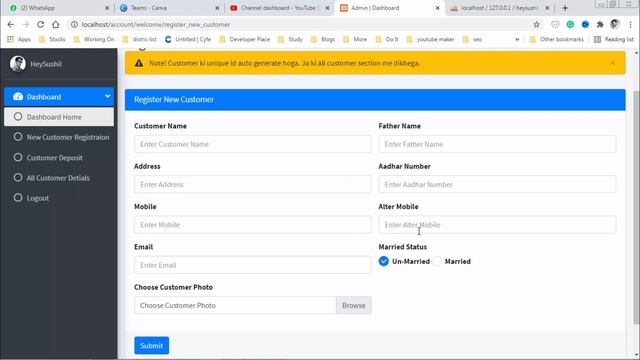
Task: Submit the customer registration form
Action: pyautogui.click(x=151, y=345)
